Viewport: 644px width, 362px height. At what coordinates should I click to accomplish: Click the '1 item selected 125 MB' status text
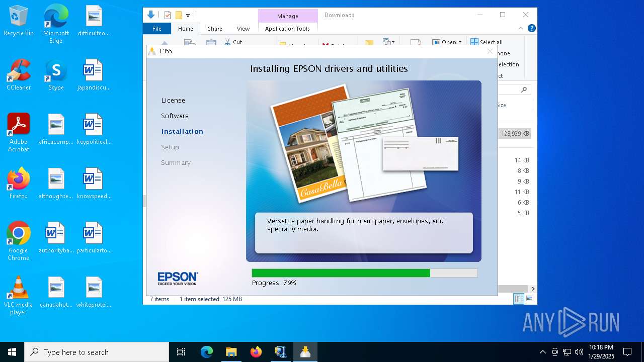point(211,299)
